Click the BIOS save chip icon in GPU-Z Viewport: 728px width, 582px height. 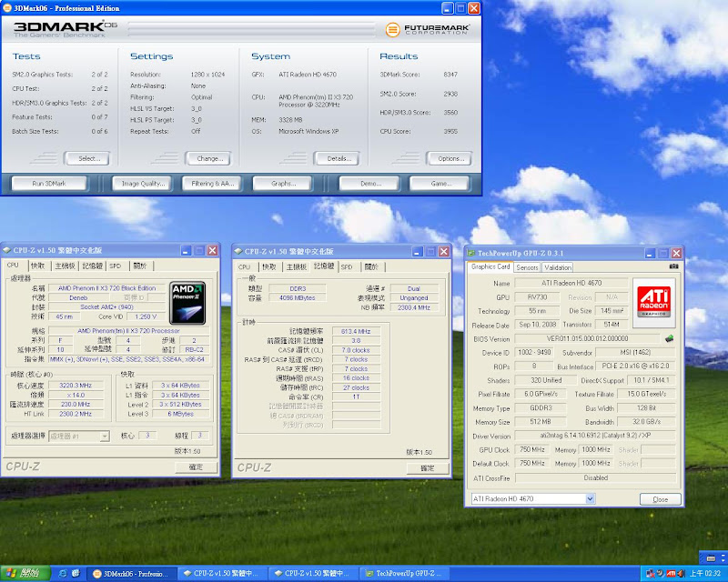pos(669,338)
